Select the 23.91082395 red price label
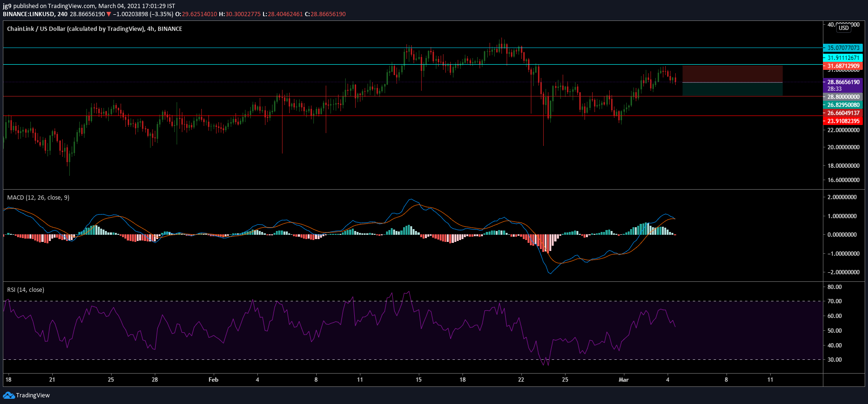 click(843, 121)
